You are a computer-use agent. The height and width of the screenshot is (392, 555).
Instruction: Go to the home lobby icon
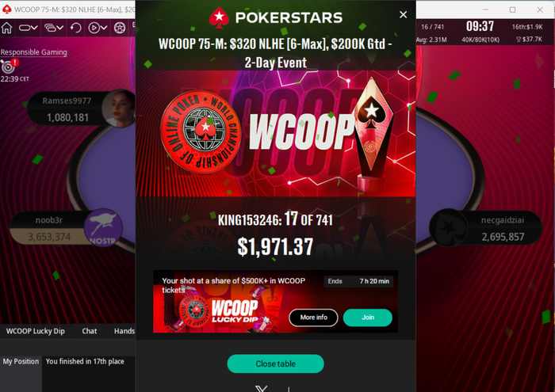coord(6,28)
